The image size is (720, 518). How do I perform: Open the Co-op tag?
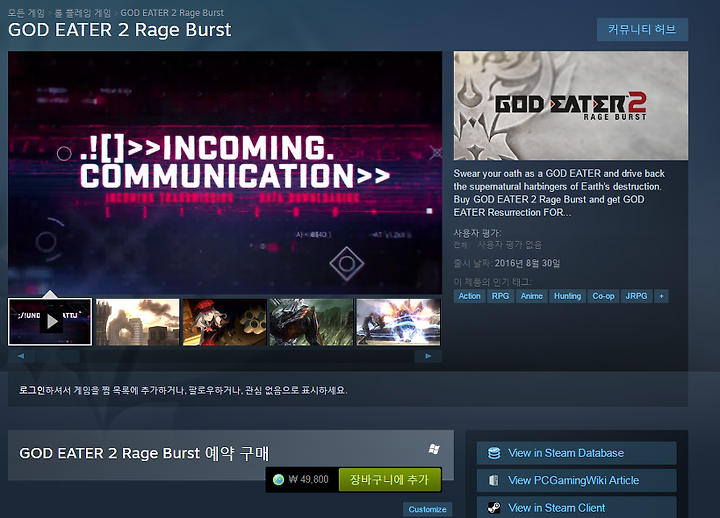[603, 296]
